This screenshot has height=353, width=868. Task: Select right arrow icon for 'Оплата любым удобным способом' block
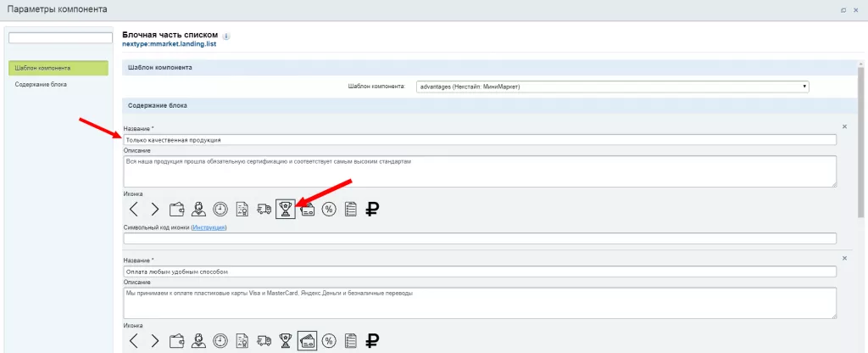(x=154, y=340)
